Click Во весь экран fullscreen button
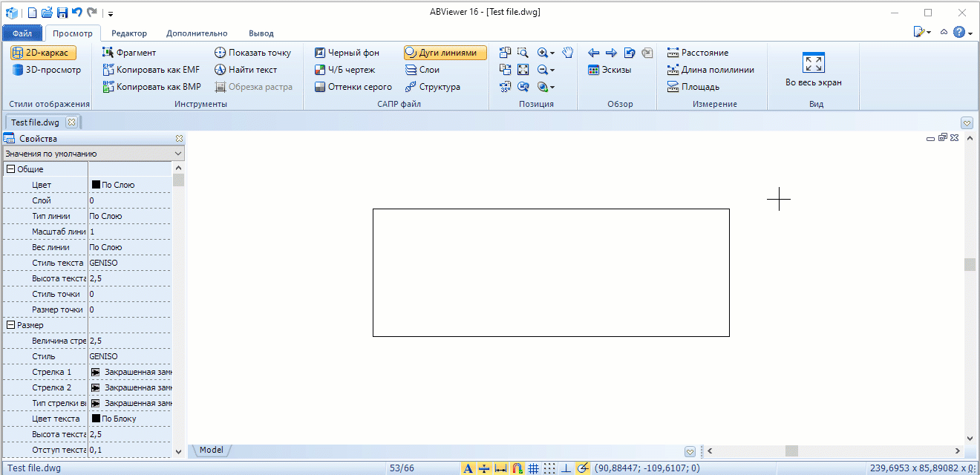Image resolution: width=980 pixels, height=475 pixels. point(814,69)
